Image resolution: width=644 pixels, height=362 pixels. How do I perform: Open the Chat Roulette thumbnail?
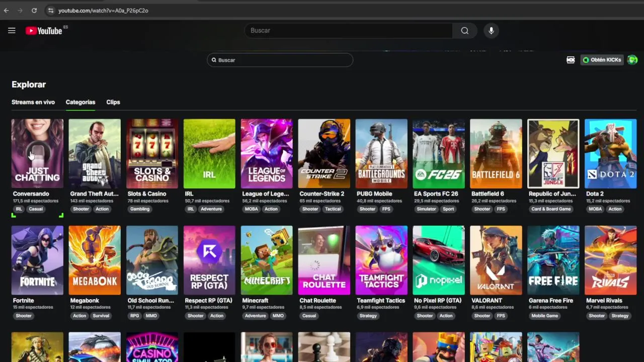[x=324, y=260]
